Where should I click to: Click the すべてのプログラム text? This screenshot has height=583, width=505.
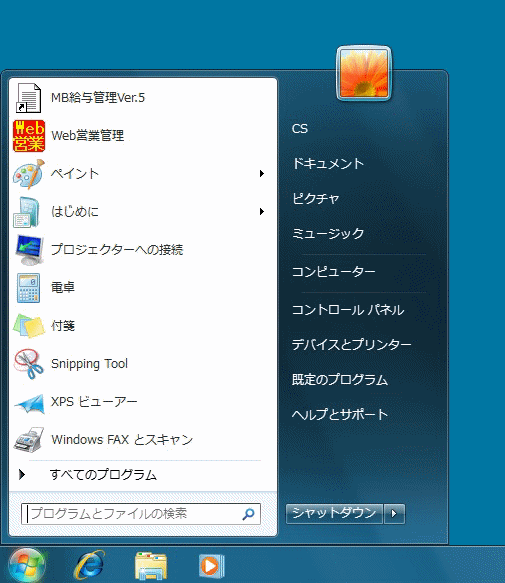pos(103,475)
